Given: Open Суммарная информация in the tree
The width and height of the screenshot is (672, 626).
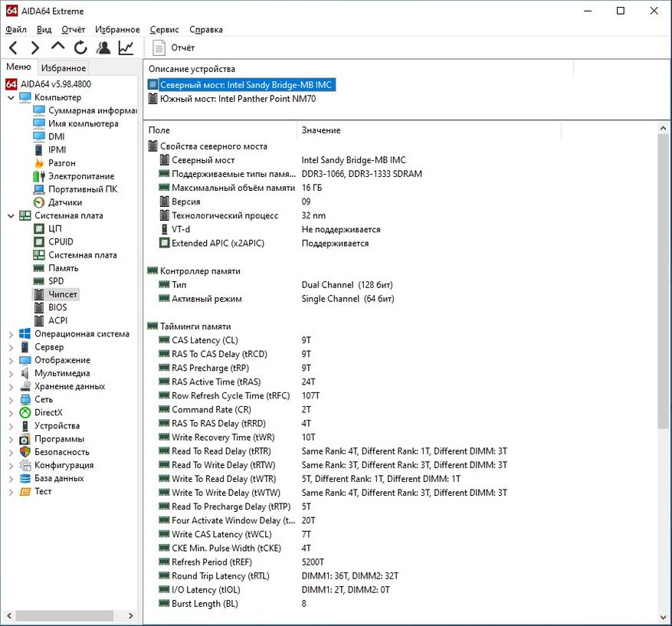Looking at the screenshot, I should [x=93, y=110].
